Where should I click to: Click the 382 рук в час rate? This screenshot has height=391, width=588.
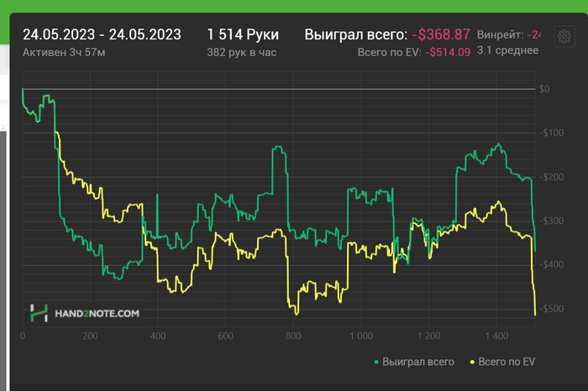[x=242, y=52]
